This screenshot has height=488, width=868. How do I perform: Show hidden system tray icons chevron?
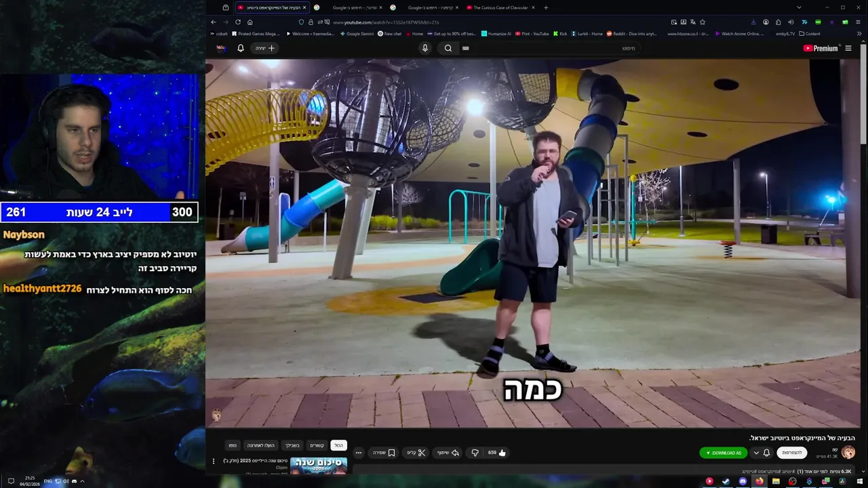click(x=82, y=481)
